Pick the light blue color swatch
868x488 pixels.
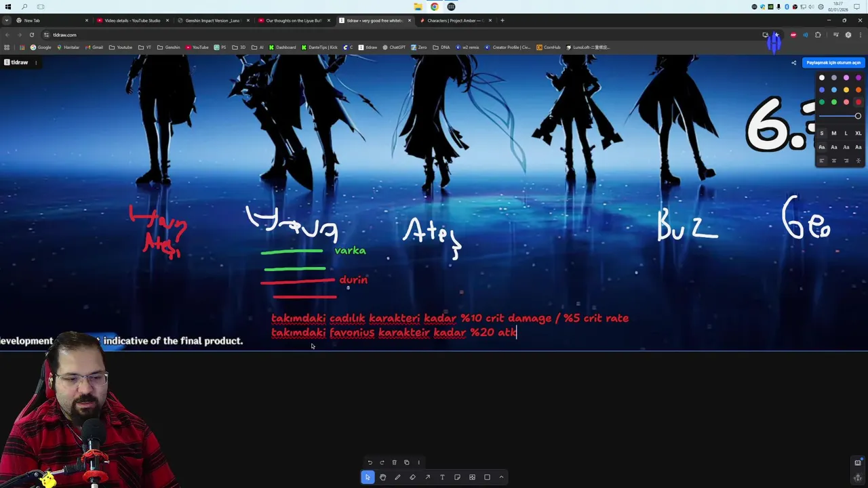tap(834, 90)
